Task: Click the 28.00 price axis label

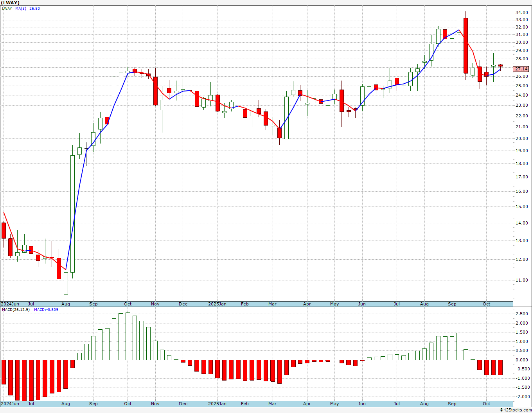Action: tap(521, 59)
